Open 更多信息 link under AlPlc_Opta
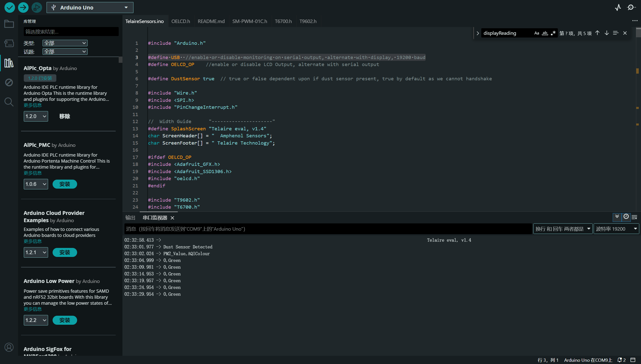 (x=33, y=105)
